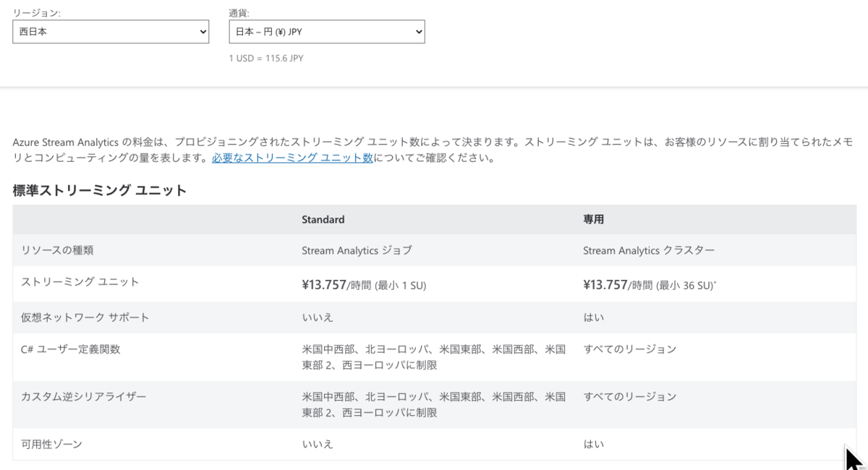This screenshot has width=868, height=470.
Task: Select the Stream Analytics ジョブ cell
Action: pos(357,251)
